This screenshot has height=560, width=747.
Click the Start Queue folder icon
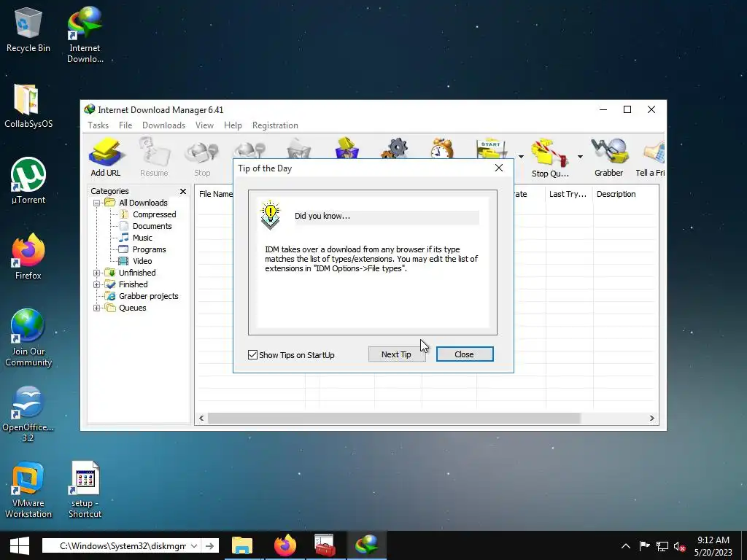(x=492, y=149)
